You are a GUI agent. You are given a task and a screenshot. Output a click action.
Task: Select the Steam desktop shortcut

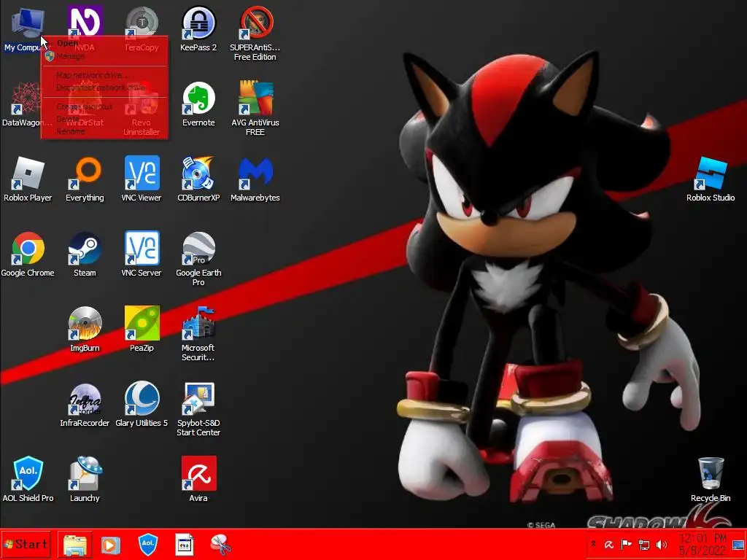[x=85, y=254]
